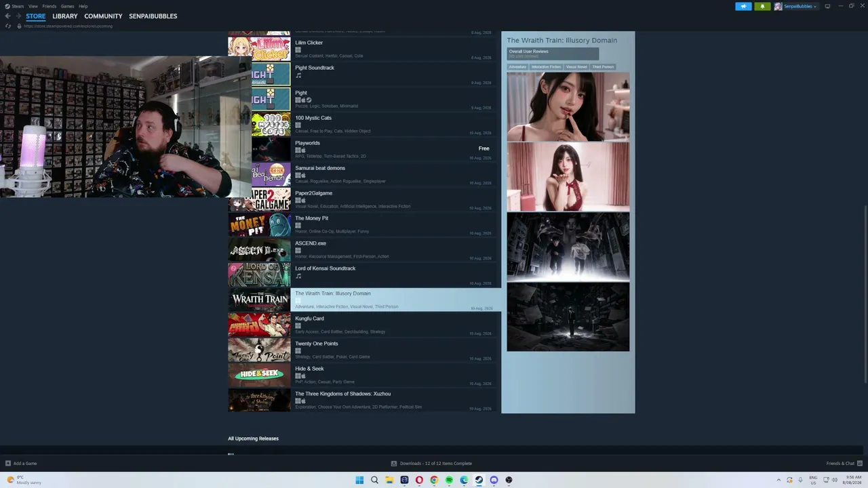Switch to Big Picture mode icon
868x488 pixels.
(827, 6)
